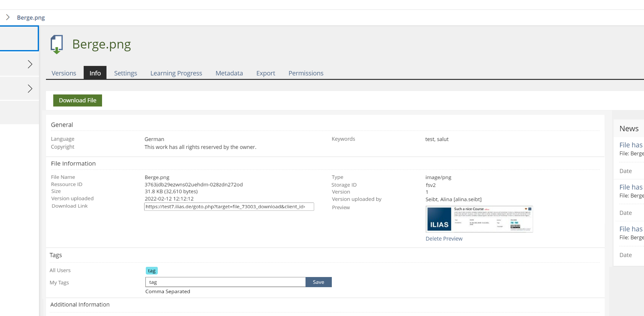Open the first 'File has' news link
Screen dimensions: 644x316
click(631, 145)
